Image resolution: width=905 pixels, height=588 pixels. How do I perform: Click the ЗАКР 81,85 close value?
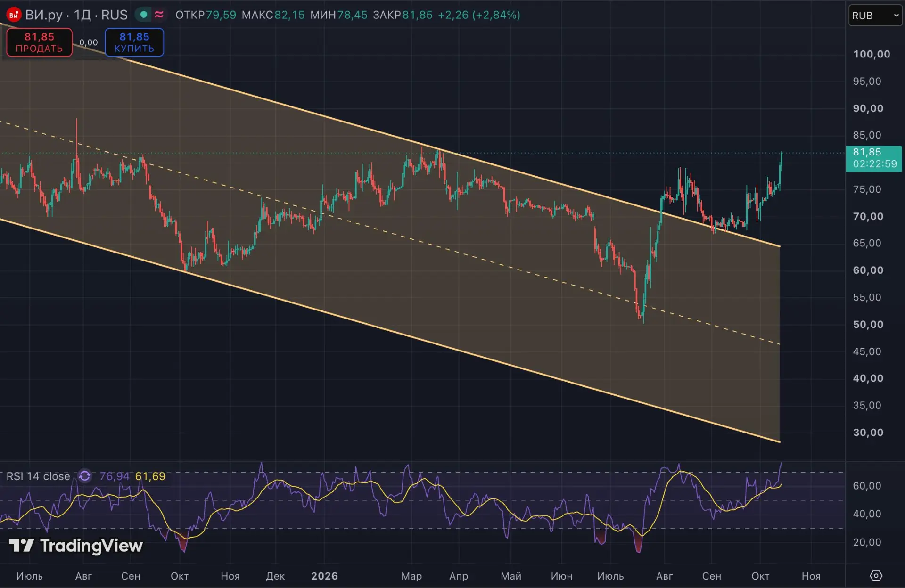coord(403,15)
